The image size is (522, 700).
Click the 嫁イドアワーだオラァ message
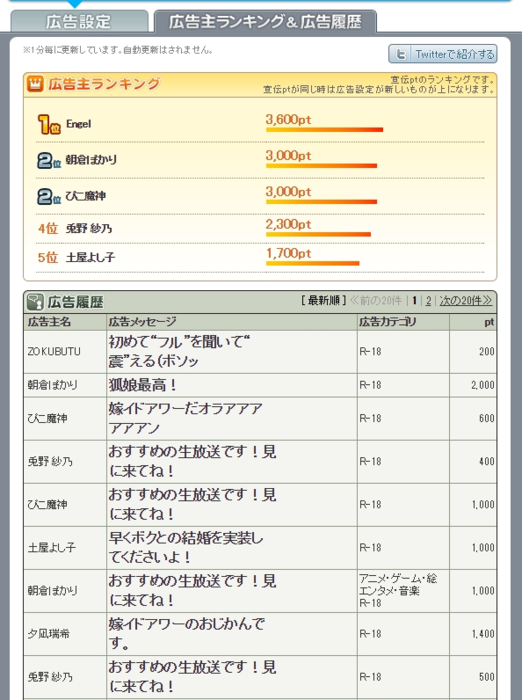(x=185, y=418)
